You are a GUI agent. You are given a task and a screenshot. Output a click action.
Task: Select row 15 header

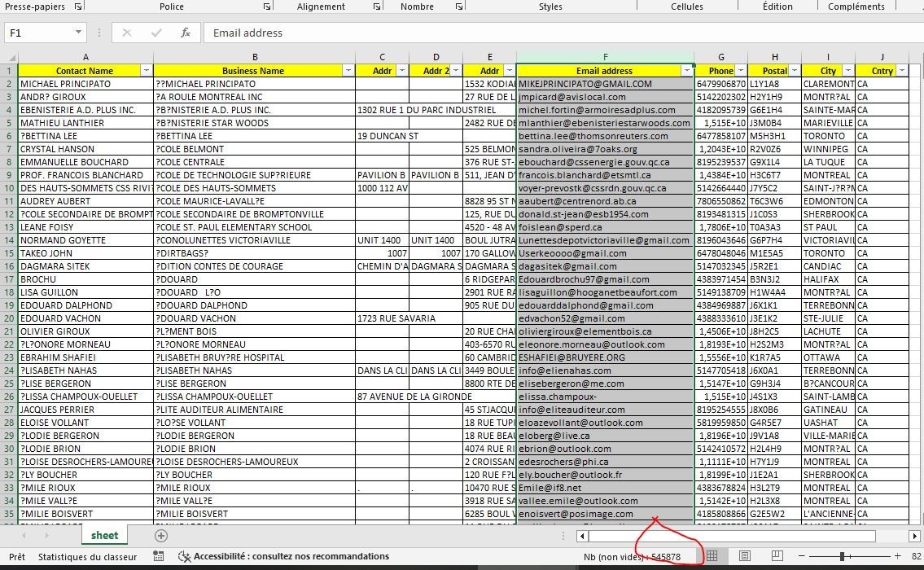(9, 253)
